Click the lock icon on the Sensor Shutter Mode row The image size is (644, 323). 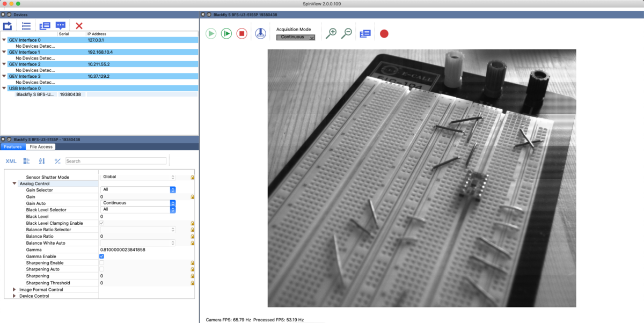click(x=192, y=177)
